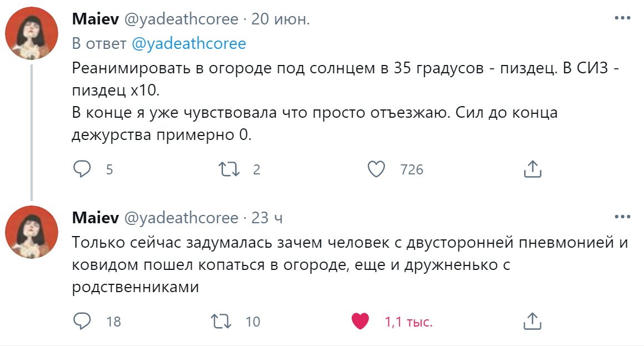Open the second tweet's timestamp '23 ч'

(267, 218)
